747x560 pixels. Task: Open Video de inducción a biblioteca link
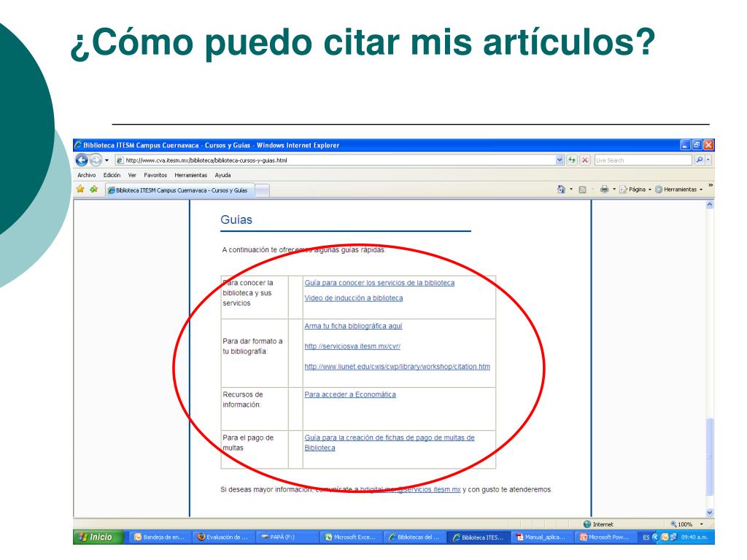pyautogui.click(x=354, y=298)
